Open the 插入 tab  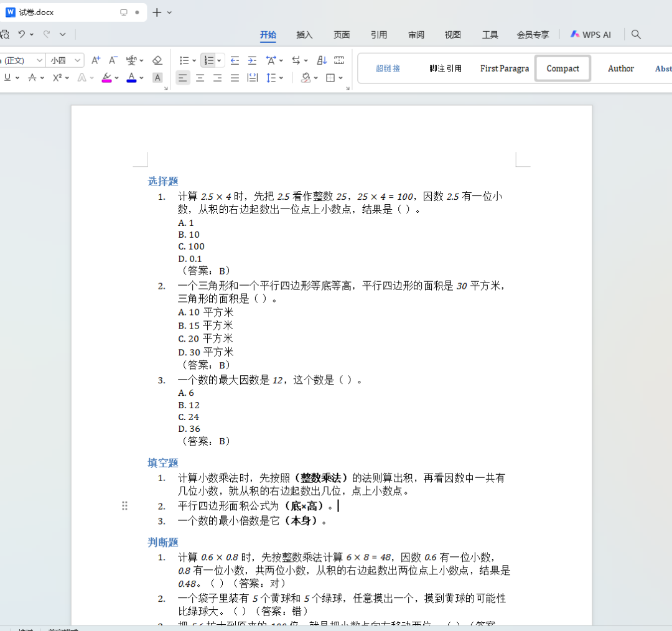[x=304, y=35]
